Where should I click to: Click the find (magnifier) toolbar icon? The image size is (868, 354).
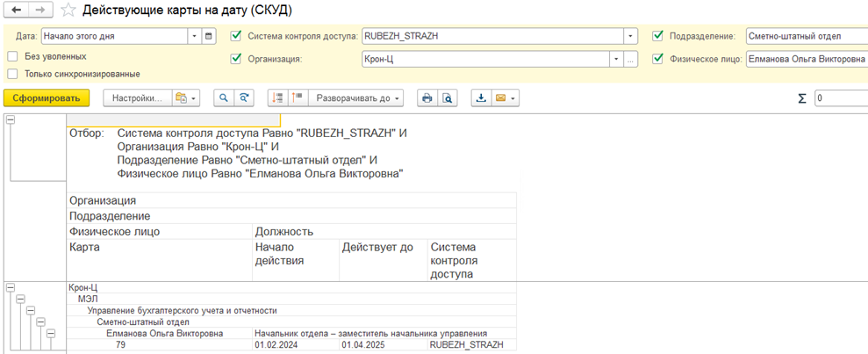(224, 98)
